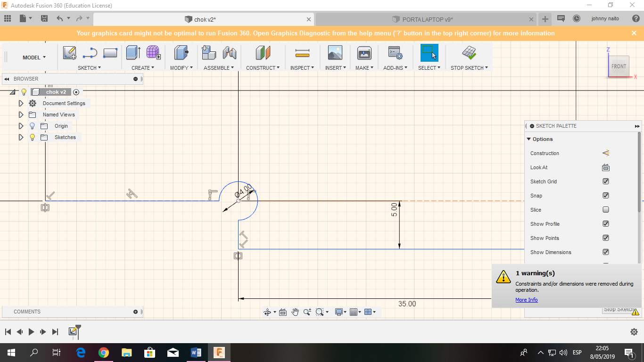Open timeline settings gear
This screenshot has height=362, width=644.
(x=634, y=332)
